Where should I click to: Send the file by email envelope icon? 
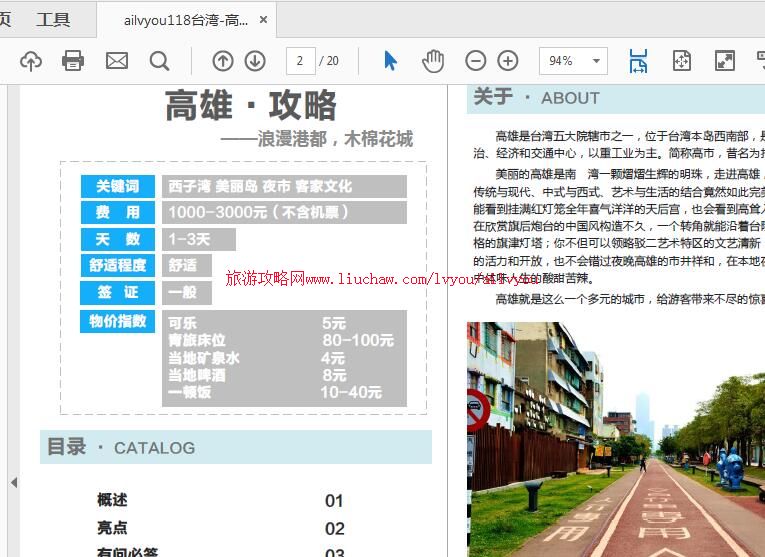point(117,61)
